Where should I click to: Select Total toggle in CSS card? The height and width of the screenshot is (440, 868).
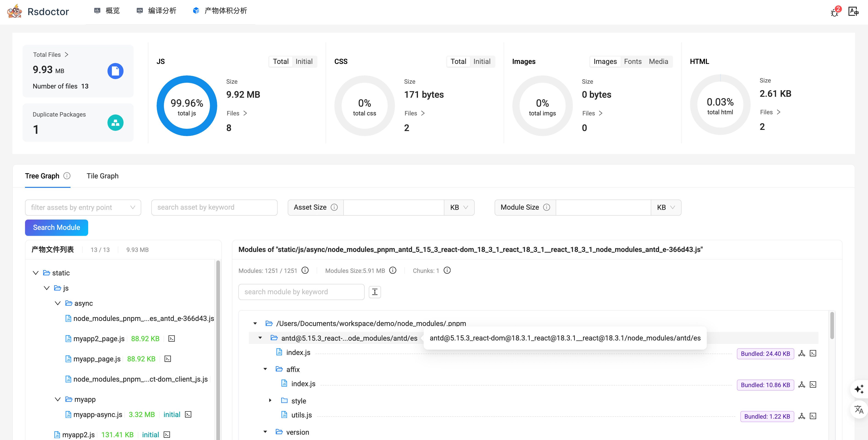pyautogui.click(x=458, y=61)
